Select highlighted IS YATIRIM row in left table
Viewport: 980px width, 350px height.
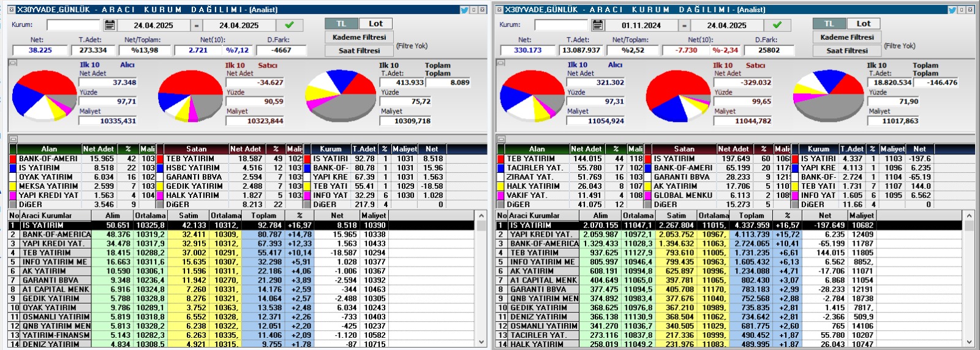(x=241, y=225)
